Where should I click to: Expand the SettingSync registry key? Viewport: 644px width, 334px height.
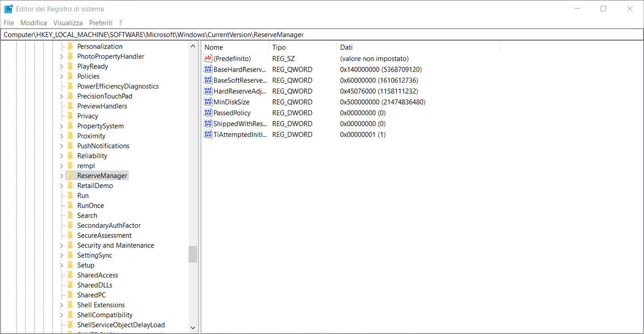tap(61, 255)
